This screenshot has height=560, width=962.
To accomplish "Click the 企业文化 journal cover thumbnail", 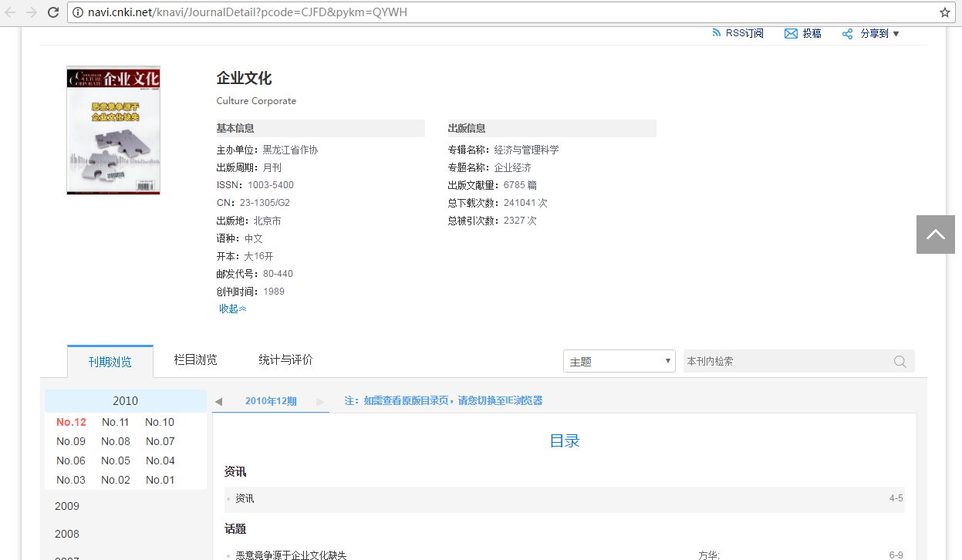I will [x=113, y=130].
